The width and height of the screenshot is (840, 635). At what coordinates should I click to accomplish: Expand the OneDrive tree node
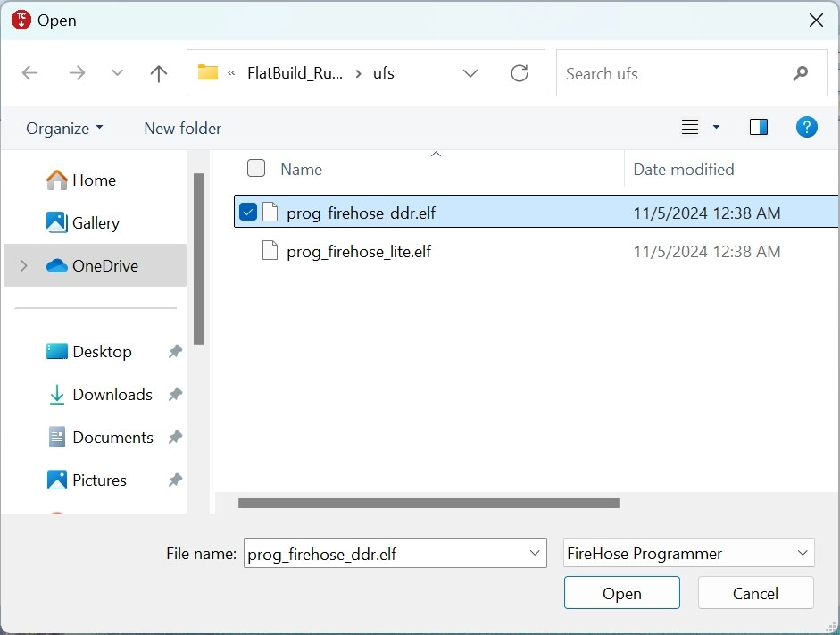coord(23,265)
